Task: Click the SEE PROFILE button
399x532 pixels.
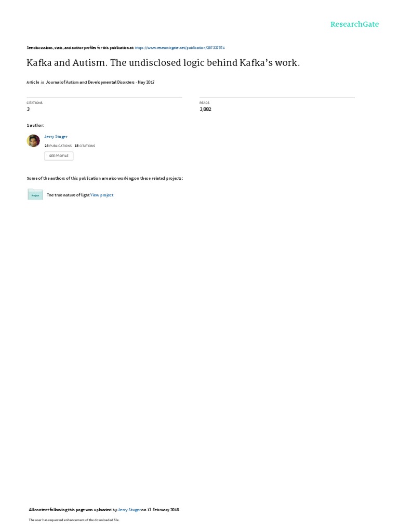Action: pos(59,156)
